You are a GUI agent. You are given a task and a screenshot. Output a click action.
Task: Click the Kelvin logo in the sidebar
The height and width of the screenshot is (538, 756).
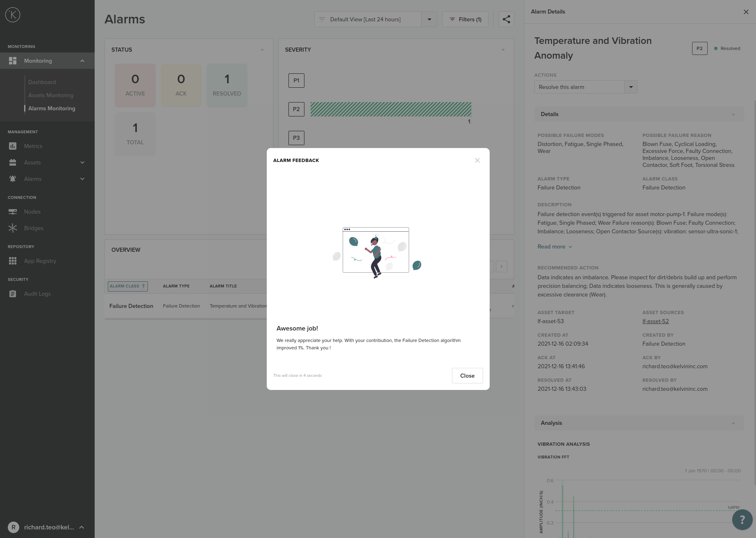tap(13, 15)
